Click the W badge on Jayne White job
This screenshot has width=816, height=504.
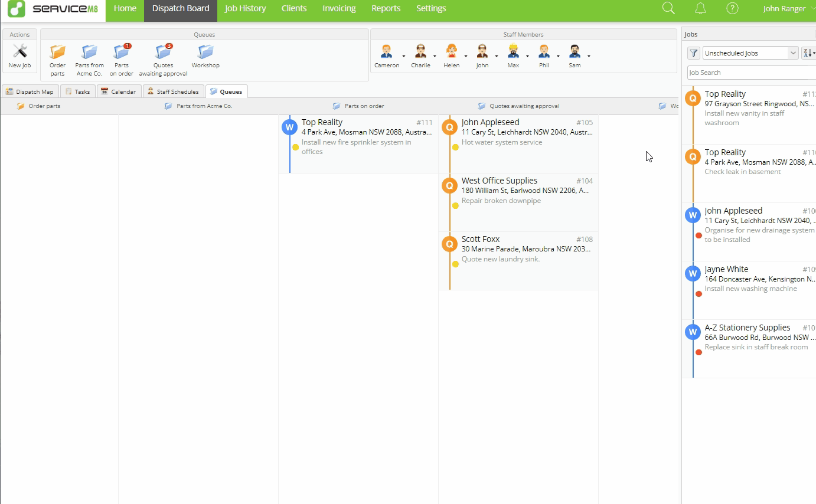[x=693, y=273]
